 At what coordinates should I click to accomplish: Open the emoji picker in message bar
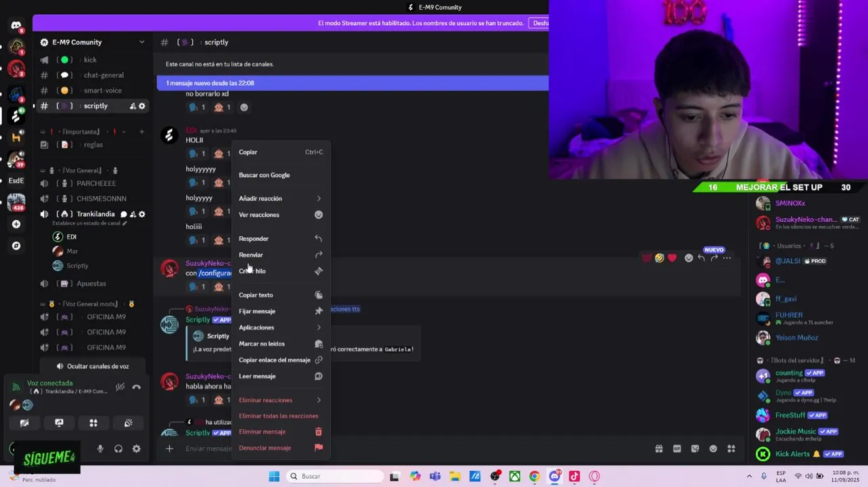pyautogui.click(x=713, y=448)
